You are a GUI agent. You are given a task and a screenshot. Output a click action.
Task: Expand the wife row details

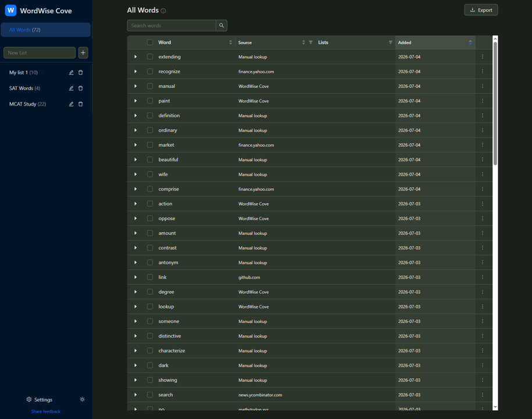tap(135, 174)
